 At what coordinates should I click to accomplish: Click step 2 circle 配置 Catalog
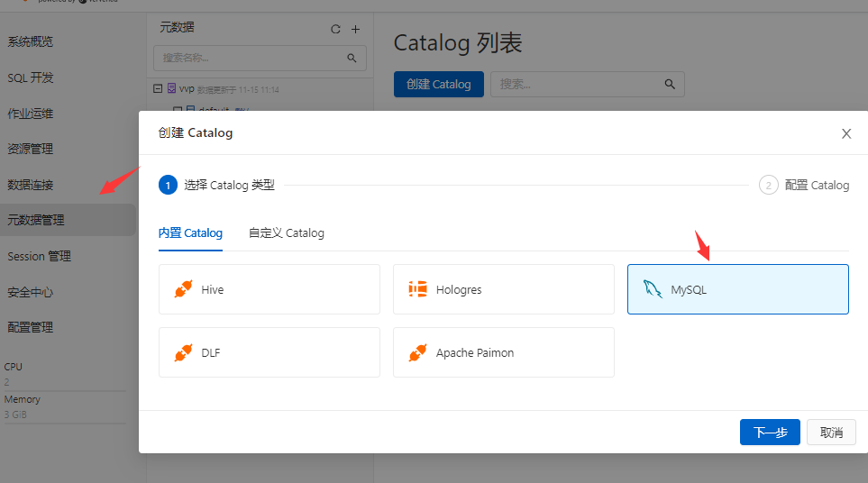coord(768,185)
